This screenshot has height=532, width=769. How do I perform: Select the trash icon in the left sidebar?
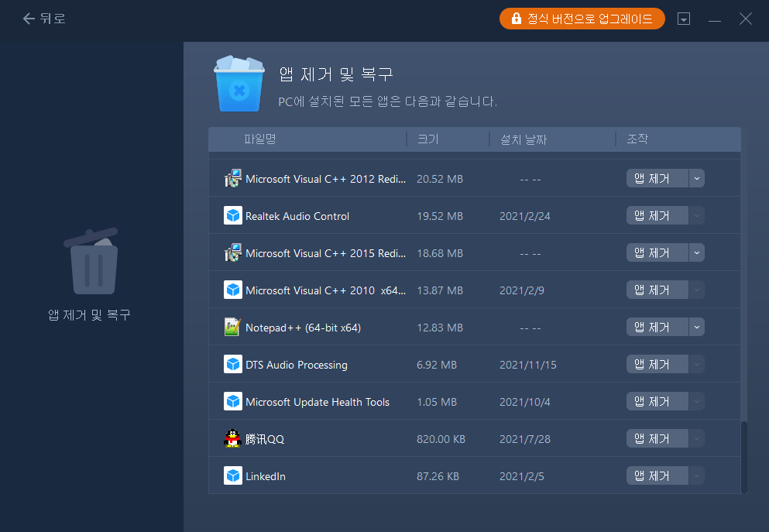point(91,262)
